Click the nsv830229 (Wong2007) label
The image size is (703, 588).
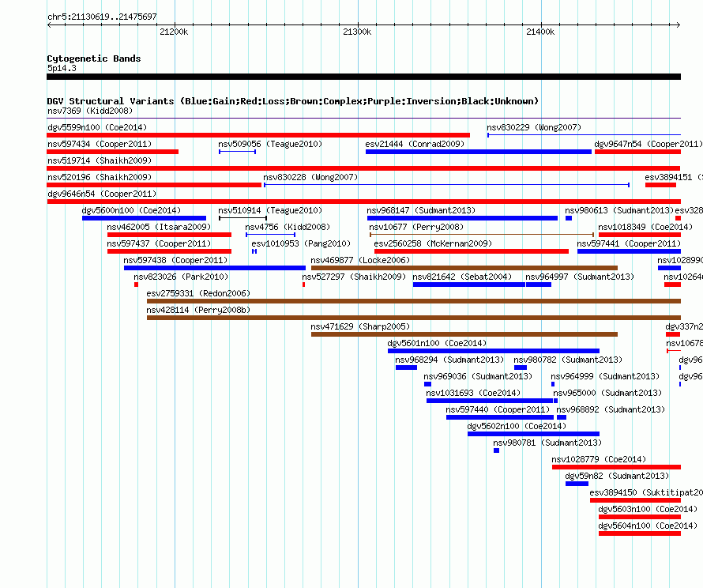pyautogui.click(x=533, y=127)
